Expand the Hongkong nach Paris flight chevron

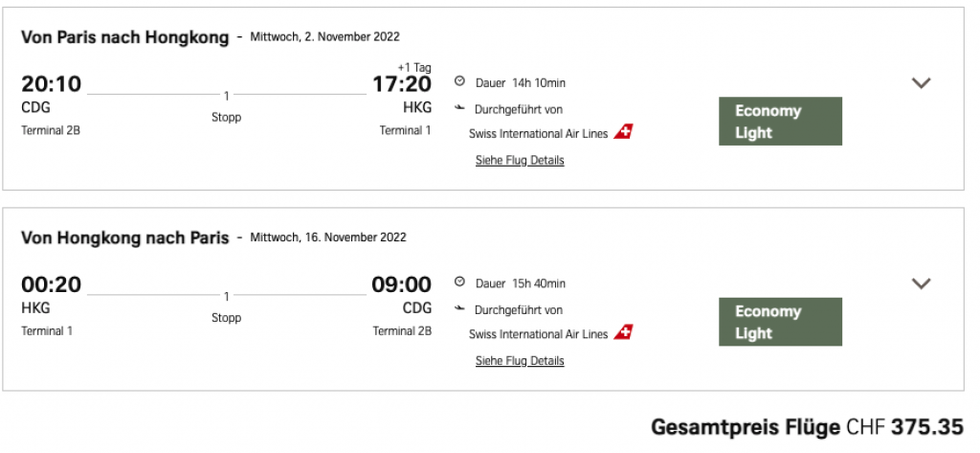point(921,283)
